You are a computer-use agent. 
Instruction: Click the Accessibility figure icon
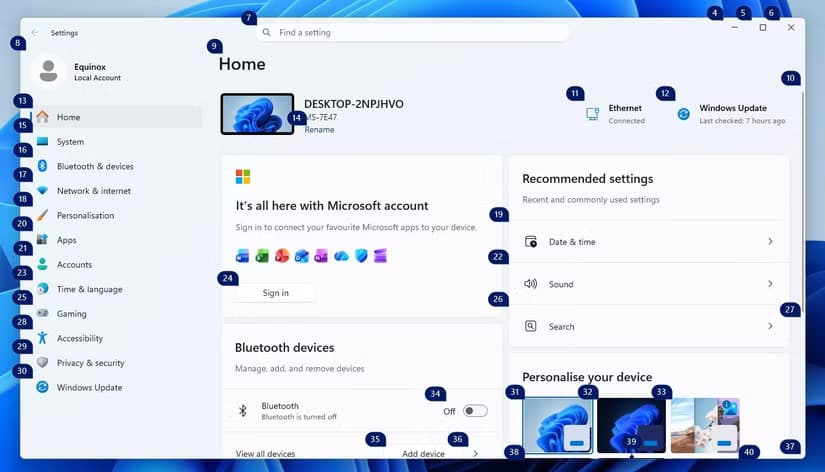point(43,338)
